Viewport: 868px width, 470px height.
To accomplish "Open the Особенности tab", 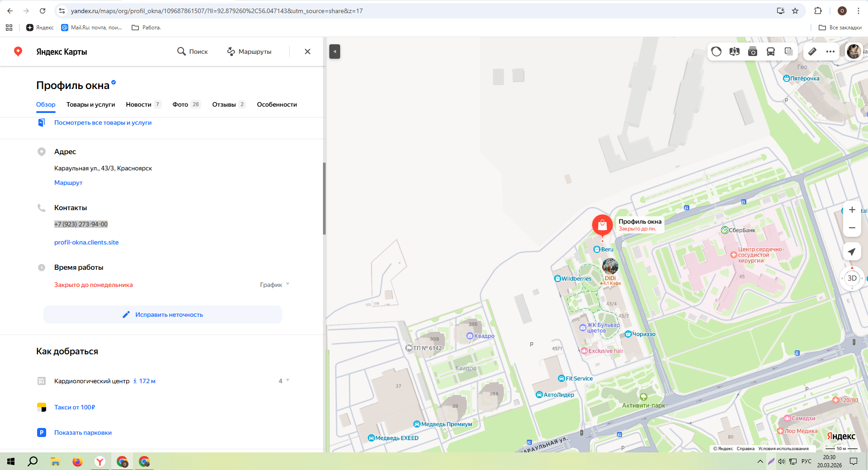I will pyautogui.click(x=277, y=104).
